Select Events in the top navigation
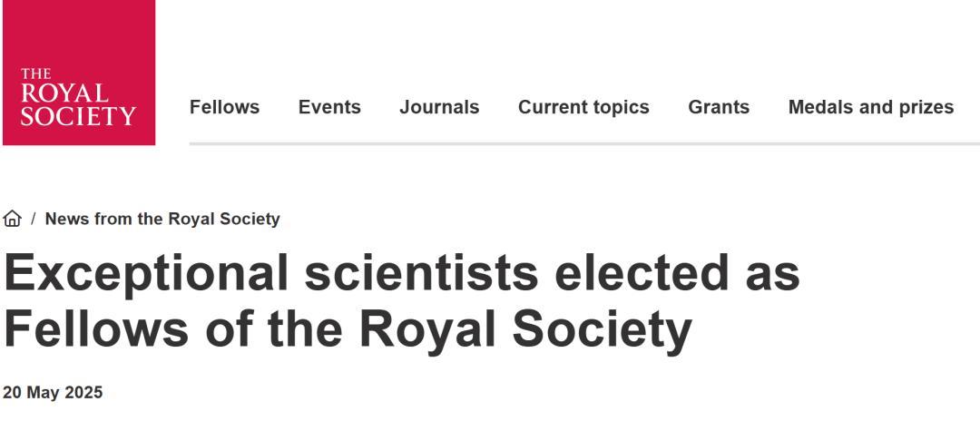Screen dimensions: 980x421 pos(329,107)
